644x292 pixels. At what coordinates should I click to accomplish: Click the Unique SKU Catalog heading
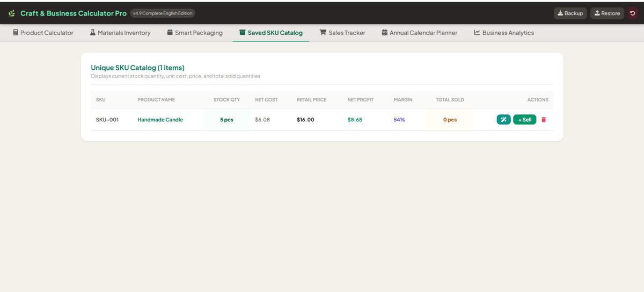[137, 68]
